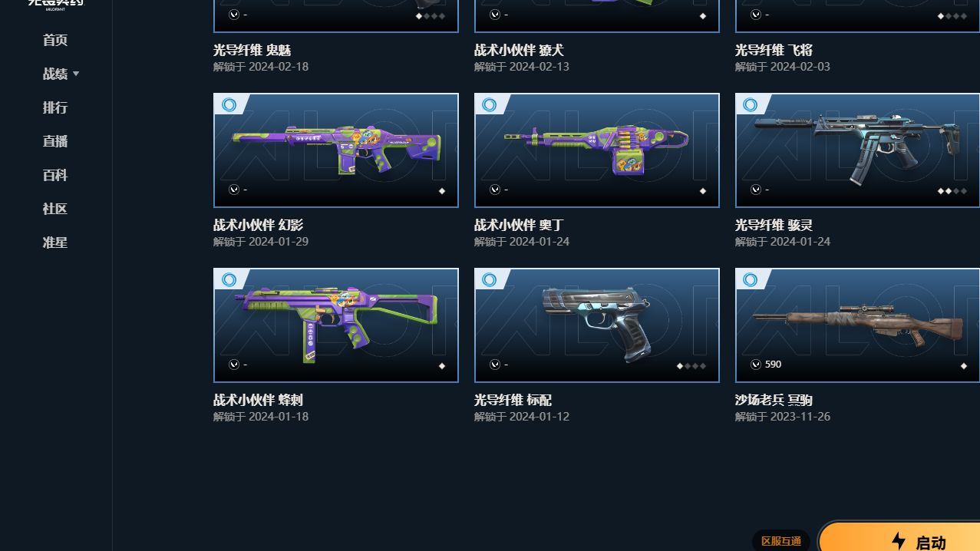Click the circular badge on 战术小伙伴 蜂刺 card

[x=229, y=279]
